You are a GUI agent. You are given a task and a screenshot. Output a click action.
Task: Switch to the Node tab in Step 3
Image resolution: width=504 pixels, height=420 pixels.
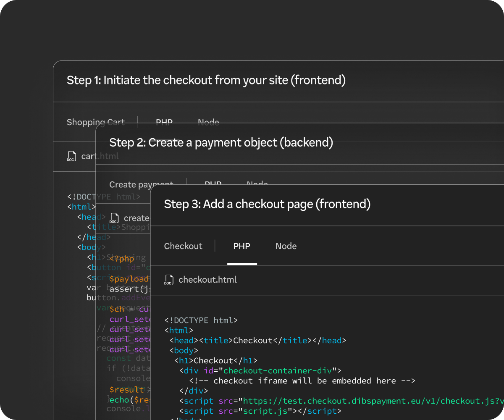pos(286,246)
